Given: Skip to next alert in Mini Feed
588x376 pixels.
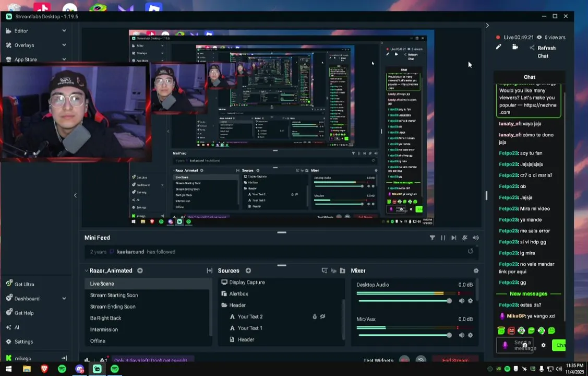Looking at the screenshot, I should coord(454,238).
